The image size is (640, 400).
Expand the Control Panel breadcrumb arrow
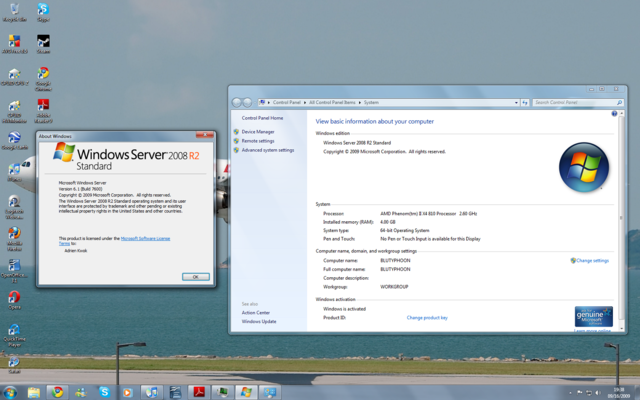305,102
